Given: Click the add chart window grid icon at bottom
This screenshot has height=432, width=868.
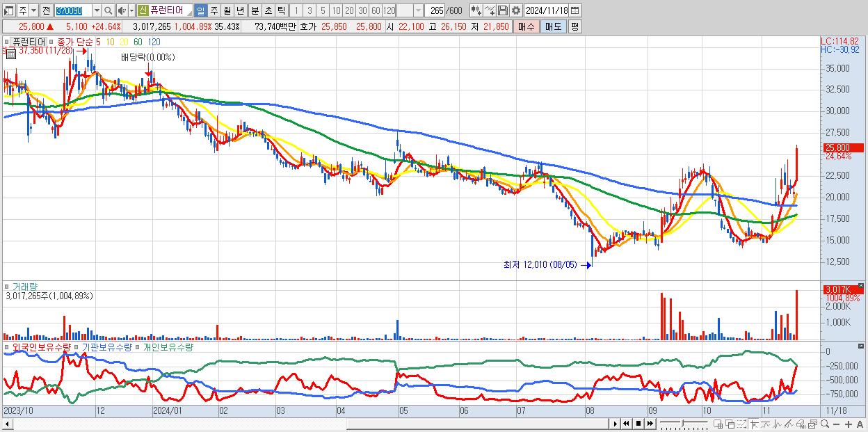Looking at the screenshot, I should 718,424.
